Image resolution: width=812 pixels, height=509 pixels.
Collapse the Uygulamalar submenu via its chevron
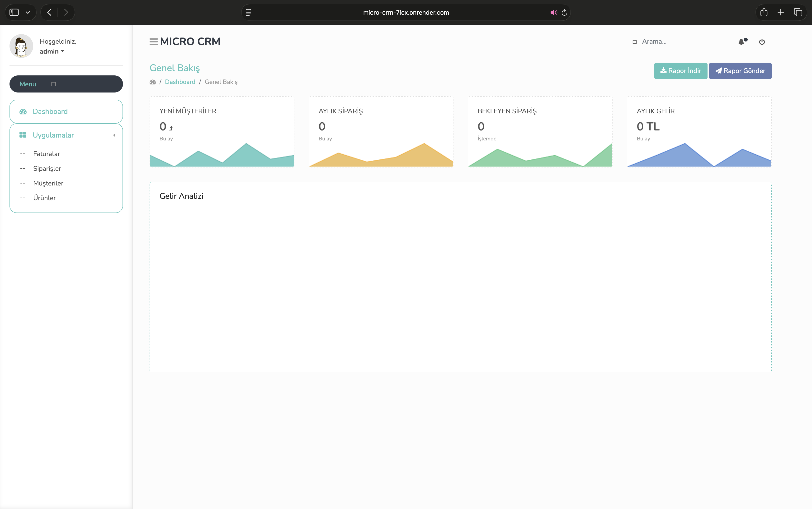click(x=114, y=135)
